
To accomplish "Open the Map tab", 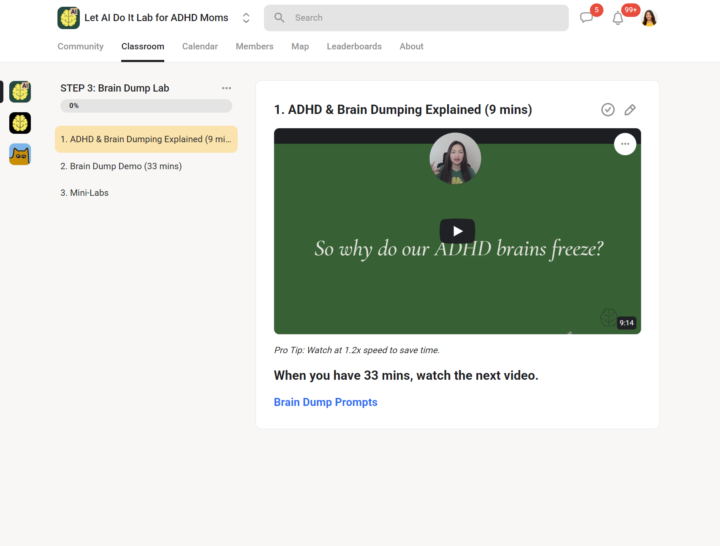I will coord(300,46).
